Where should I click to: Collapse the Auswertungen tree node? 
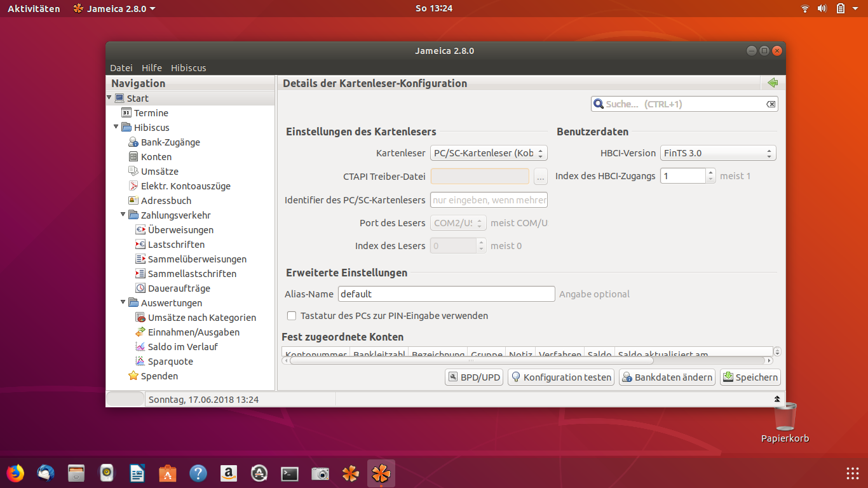tap(123, 302)
